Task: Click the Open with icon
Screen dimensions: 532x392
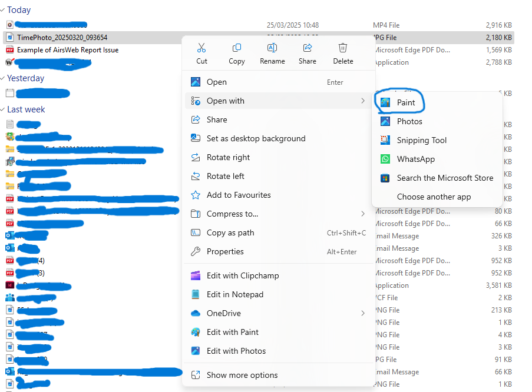Action: [196, 101]
